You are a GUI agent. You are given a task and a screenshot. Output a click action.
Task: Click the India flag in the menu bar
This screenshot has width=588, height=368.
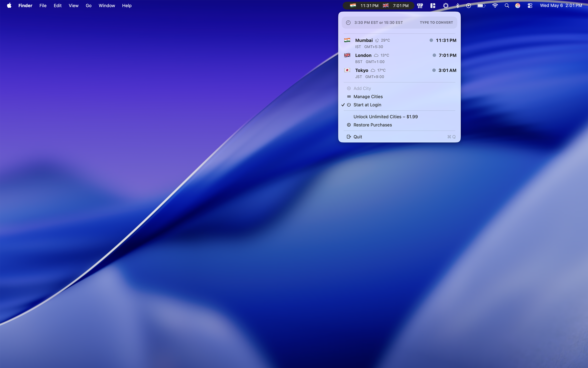[x=353, y=5]
